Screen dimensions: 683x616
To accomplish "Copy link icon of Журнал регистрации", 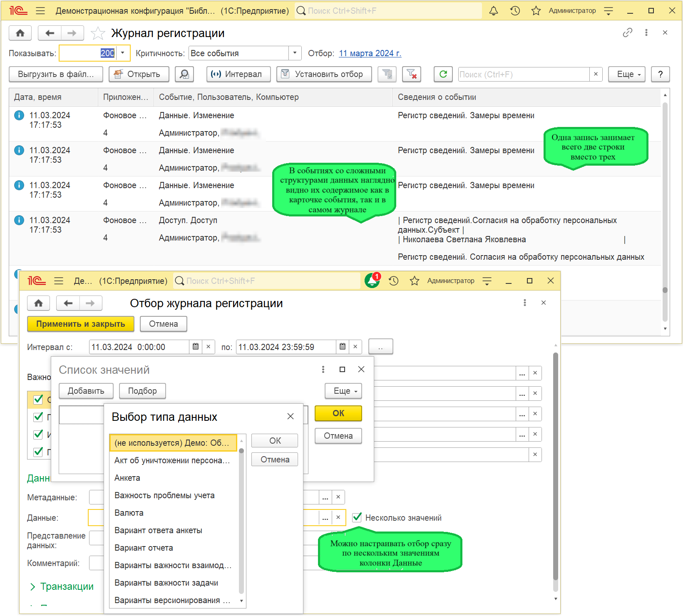I will (627, 33).
